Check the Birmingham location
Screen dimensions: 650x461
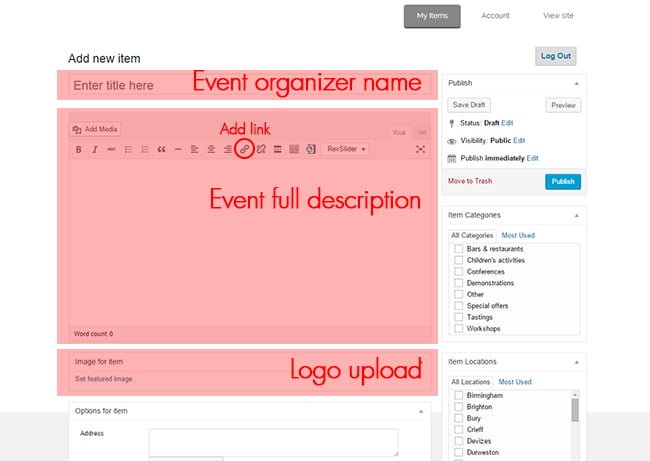pos(458,395)
